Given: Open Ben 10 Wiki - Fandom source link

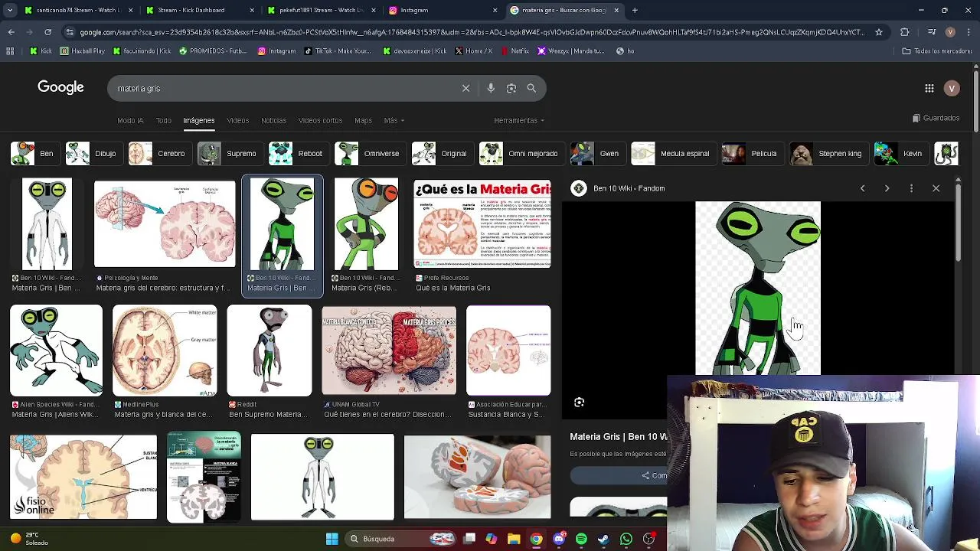Looking at the screenshot, I should click(x=629, y=188).
